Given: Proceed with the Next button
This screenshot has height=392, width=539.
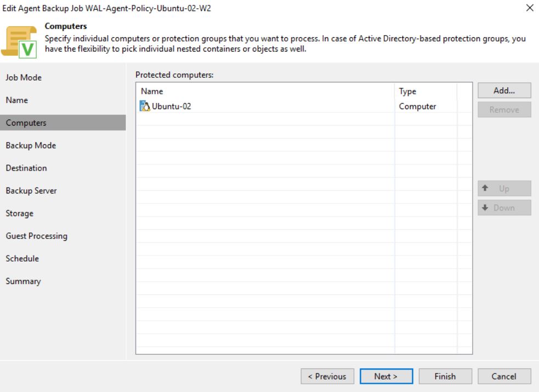Looking at the screenshot, I should click(x=386, y=377).
